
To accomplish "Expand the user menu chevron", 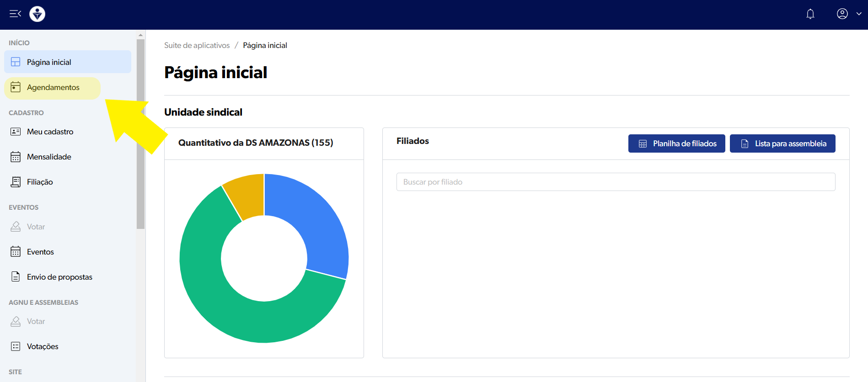I will (859, 14).
